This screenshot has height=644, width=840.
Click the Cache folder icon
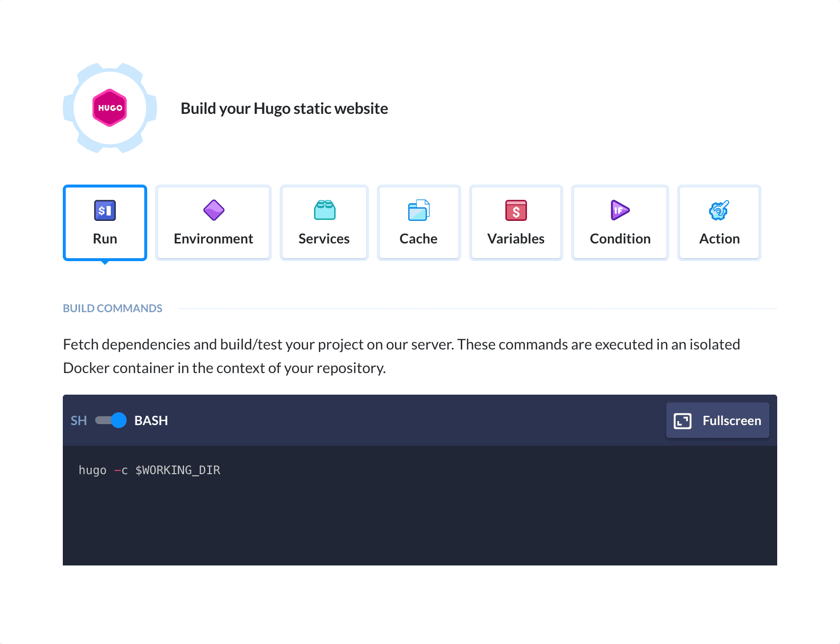tap(419, 210)
